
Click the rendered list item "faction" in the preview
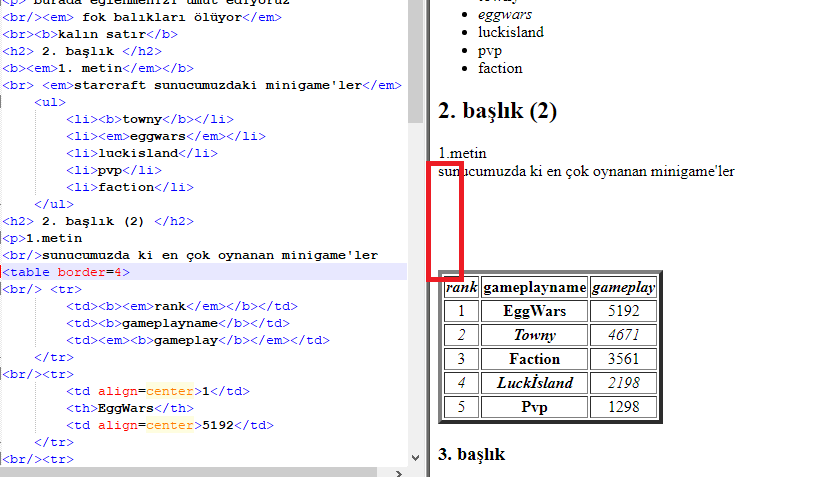tap(500, 68)
